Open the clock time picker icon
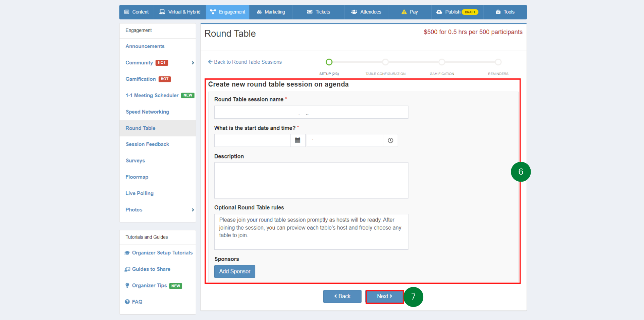The image size is (644, 320). coord(390,140)
